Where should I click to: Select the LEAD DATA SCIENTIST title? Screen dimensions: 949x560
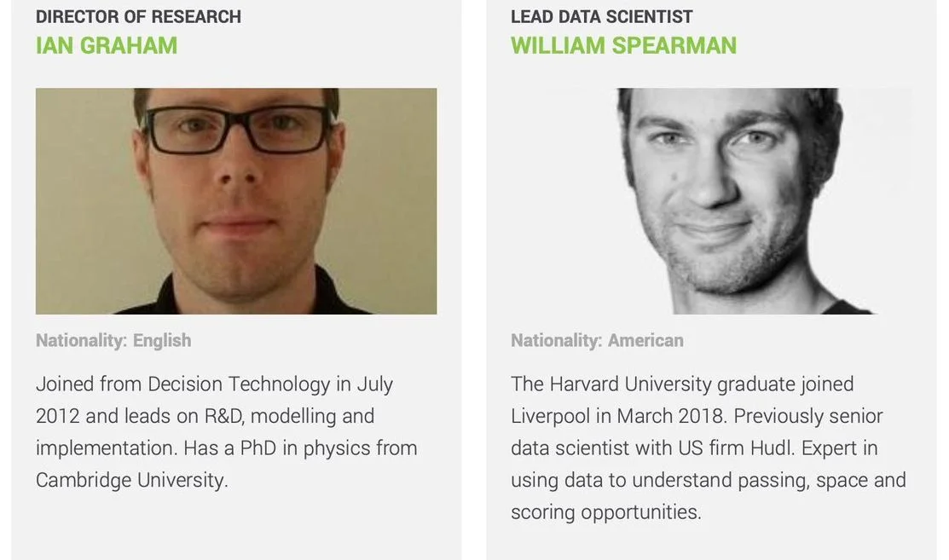[601, 16]
